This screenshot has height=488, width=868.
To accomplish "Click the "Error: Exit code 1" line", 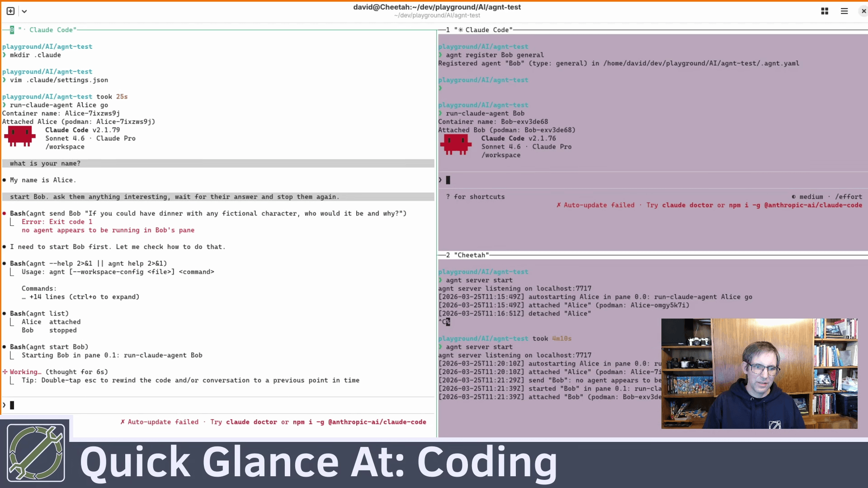I will pyautogui.click(x=57, y=222).
